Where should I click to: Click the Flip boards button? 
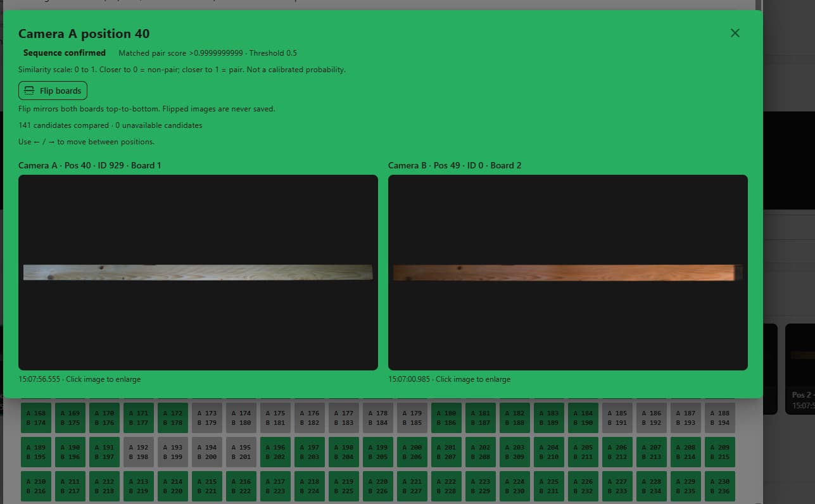coord(53,91)
